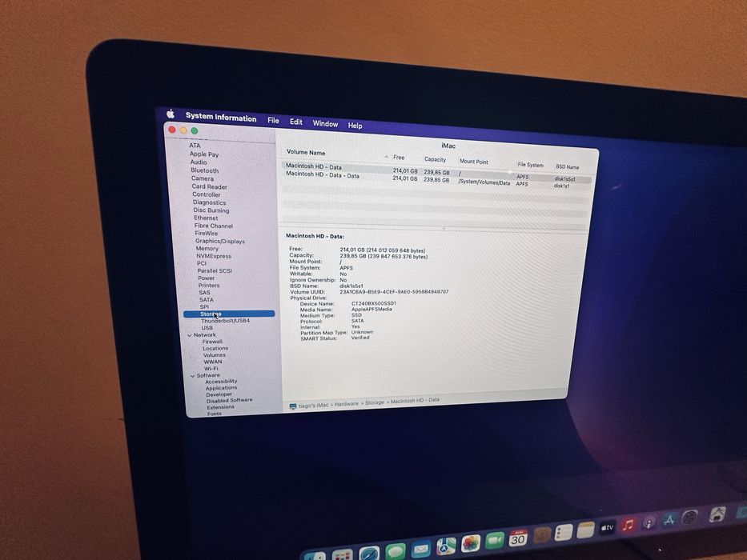Toggle sort arrow on Volume Name column
The height and width of the screenshot is (560, 747).
(x=386, y=157)
